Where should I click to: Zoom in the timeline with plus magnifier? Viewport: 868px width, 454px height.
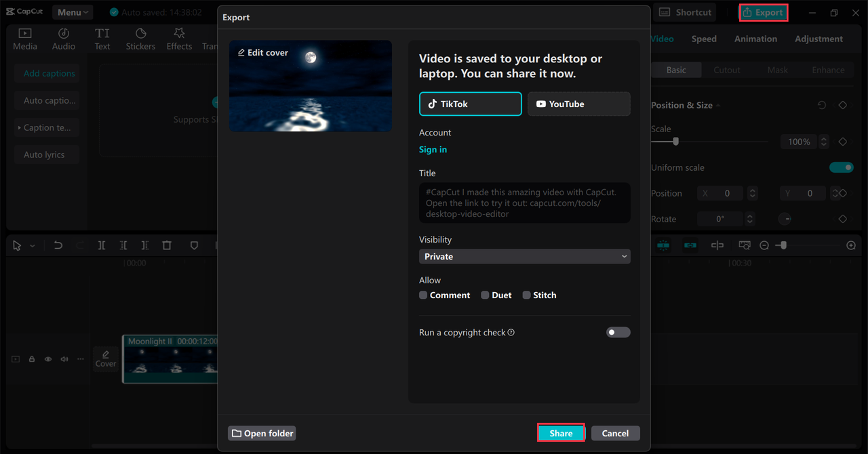point(851,245)
